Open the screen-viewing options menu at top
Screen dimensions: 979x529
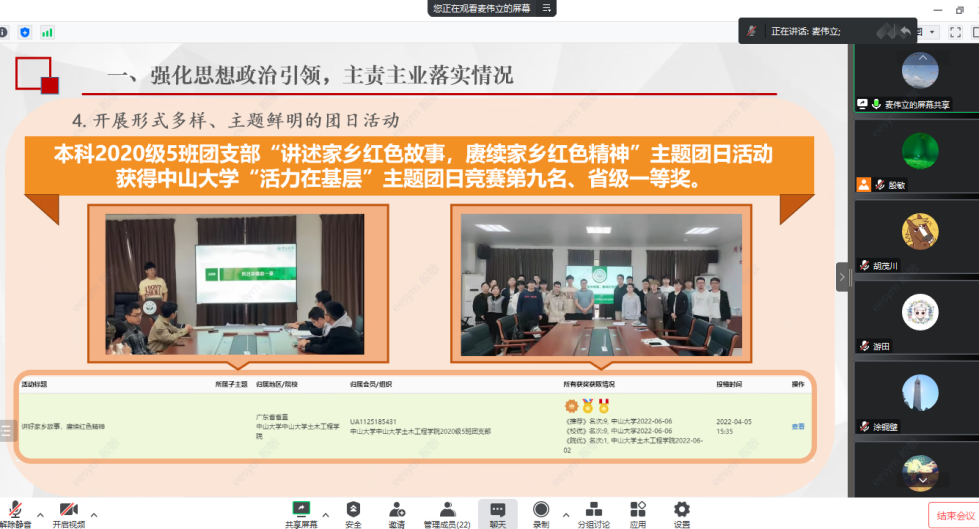tap(547, 8)
